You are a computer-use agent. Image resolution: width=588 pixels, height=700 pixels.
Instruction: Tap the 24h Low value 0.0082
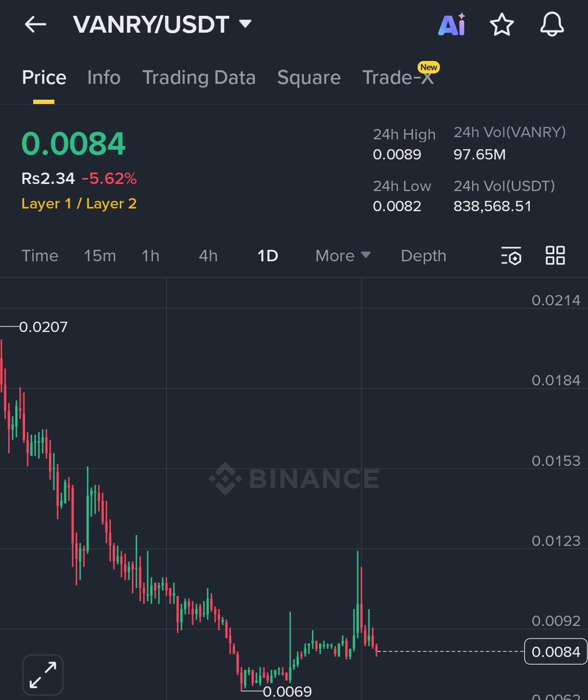(397, 206)
